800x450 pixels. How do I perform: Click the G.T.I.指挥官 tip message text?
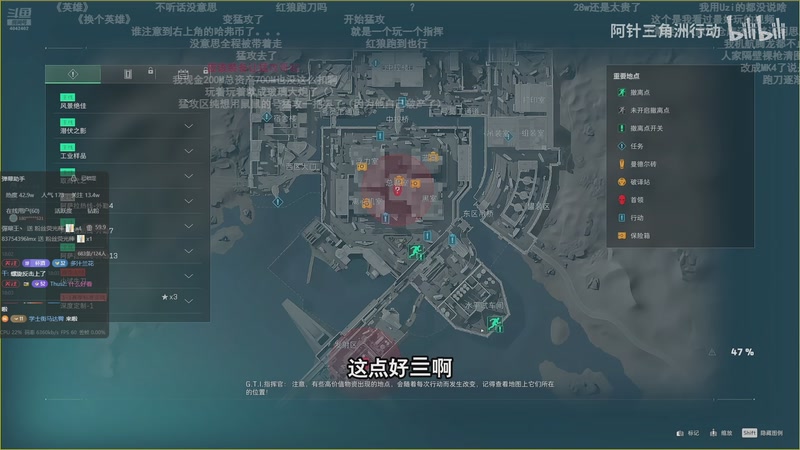(399, 388)
